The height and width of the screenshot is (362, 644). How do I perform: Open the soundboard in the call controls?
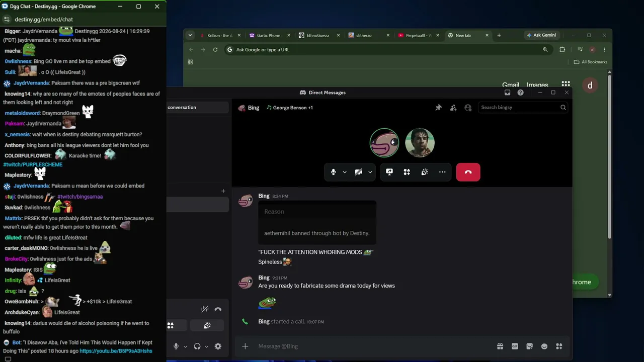[x=425, y=172]
